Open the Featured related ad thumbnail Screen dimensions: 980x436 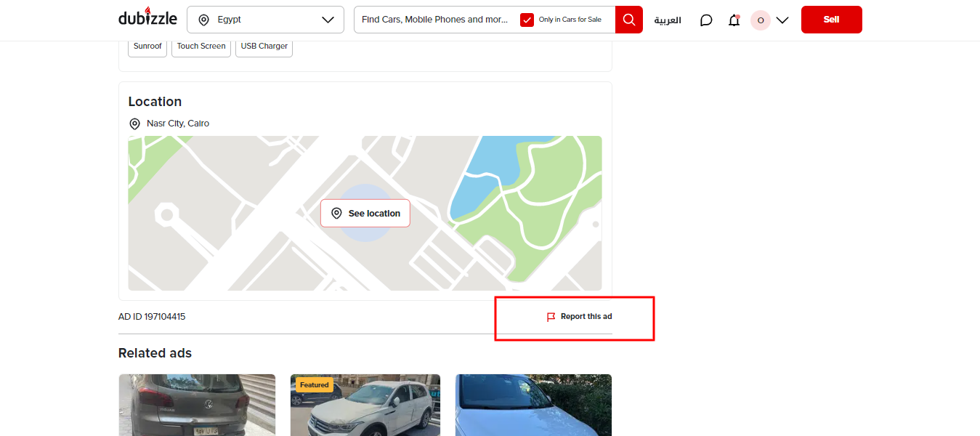[365, 405]
